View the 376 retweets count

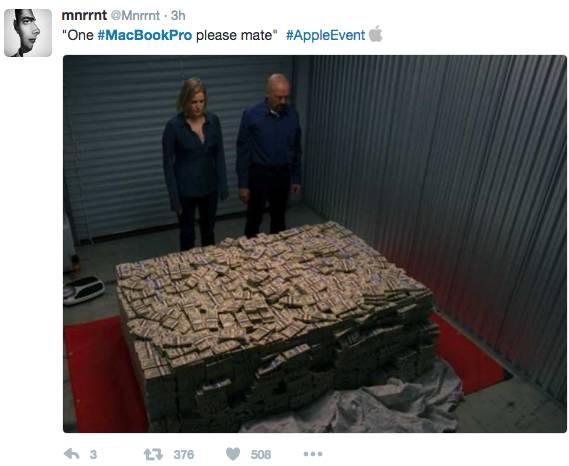tap(184, 454)
